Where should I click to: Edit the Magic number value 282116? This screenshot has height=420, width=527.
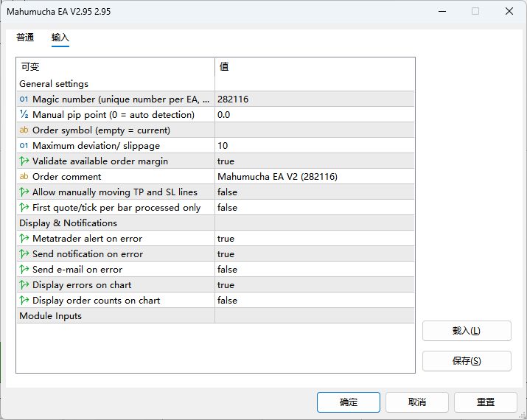pyautogui.click(x=314, y=99)
